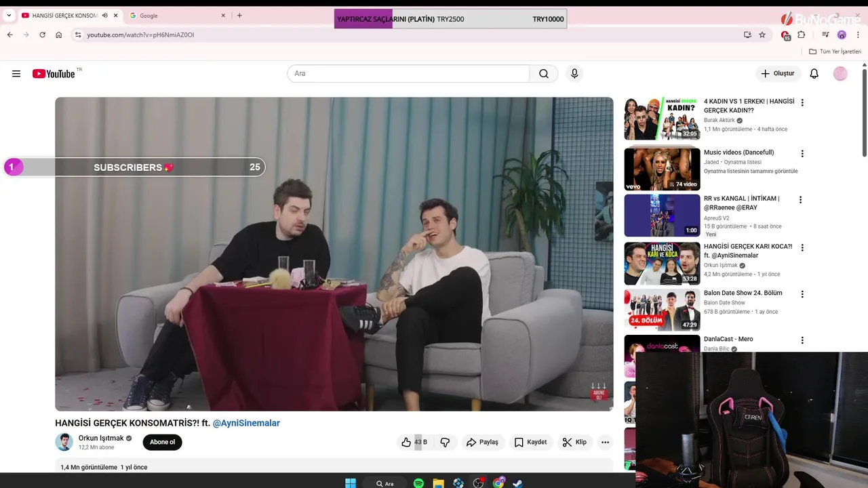Click the video player area
Image resolution: width=868 pixels, height=488 pixels.
click(x=334, y=254)
